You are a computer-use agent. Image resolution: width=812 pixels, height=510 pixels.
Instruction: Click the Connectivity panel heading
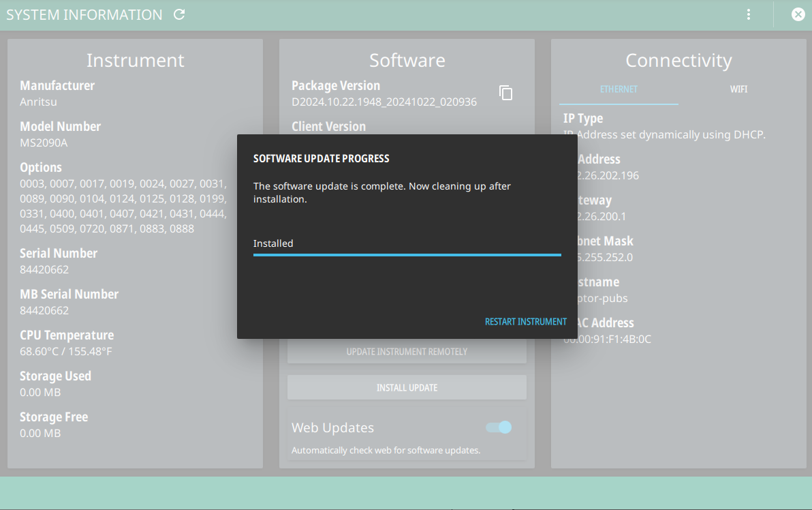tap(678, 61)
